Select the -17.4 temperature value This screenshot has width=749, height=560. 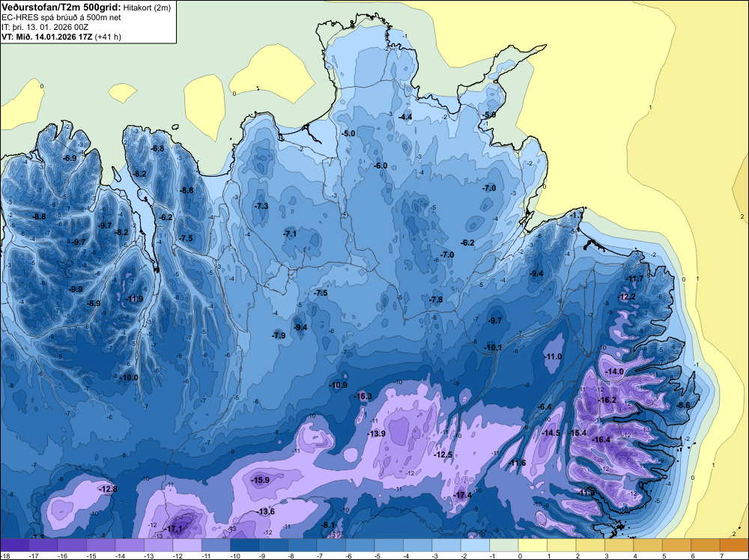(462, 496)
